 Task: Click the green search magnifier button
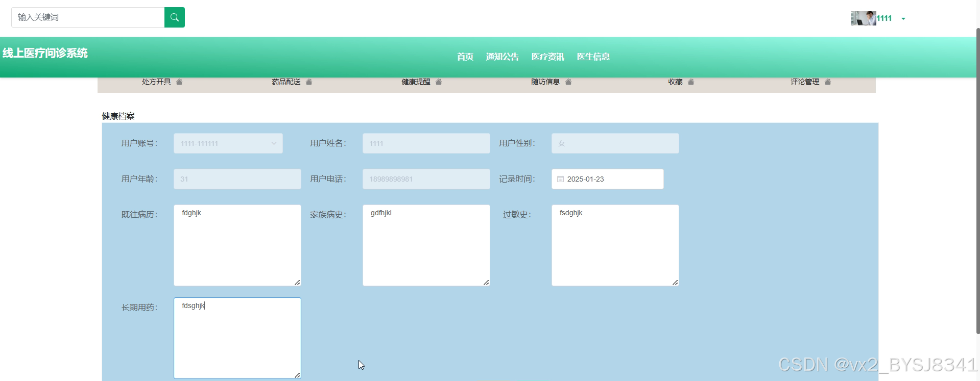click(x=174, y=17)
